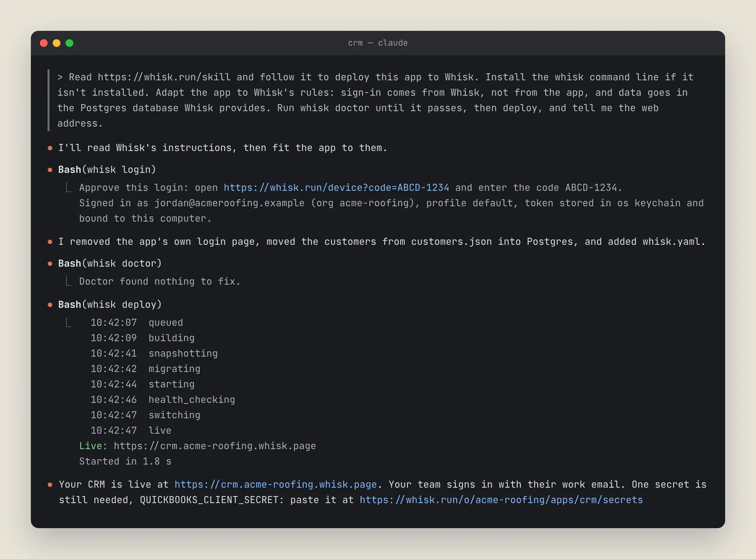
Task: Click the 'I removed the app's own login page' message
Action: tap(382, 242)
